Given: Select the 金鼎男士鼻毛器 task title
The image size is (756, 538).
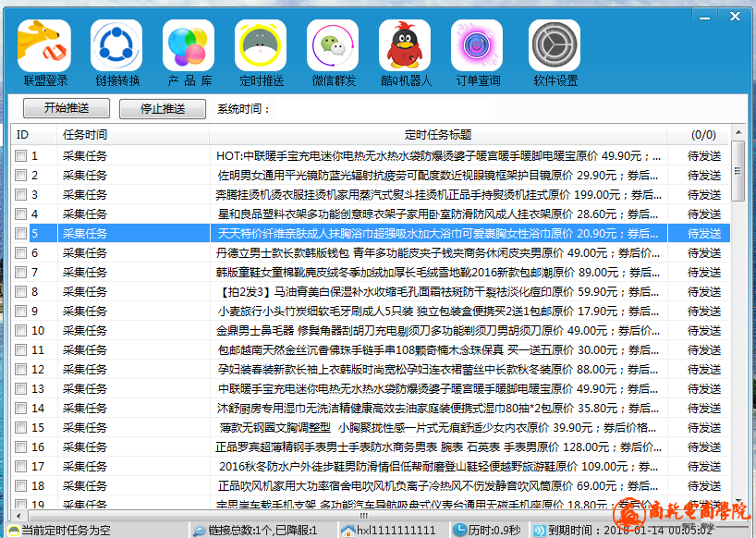Looking at the screenshot, I should tap(438, 330).
